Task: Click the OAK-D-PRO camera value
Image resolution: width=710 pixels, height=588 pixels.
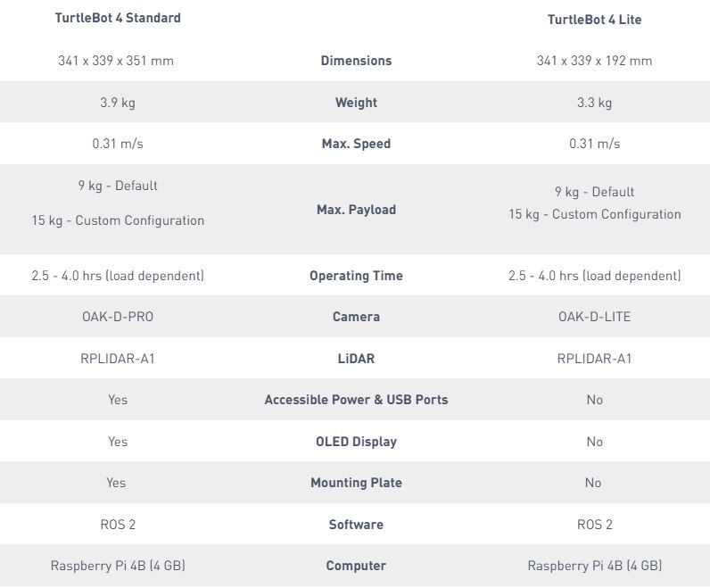Action: click(118, 317)
